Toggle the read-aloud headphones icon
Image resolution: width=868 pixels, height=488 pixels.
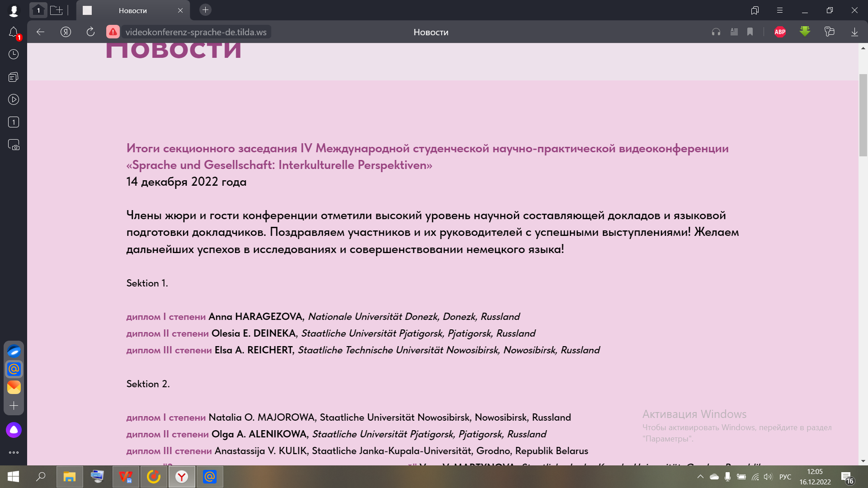point(716,32)
